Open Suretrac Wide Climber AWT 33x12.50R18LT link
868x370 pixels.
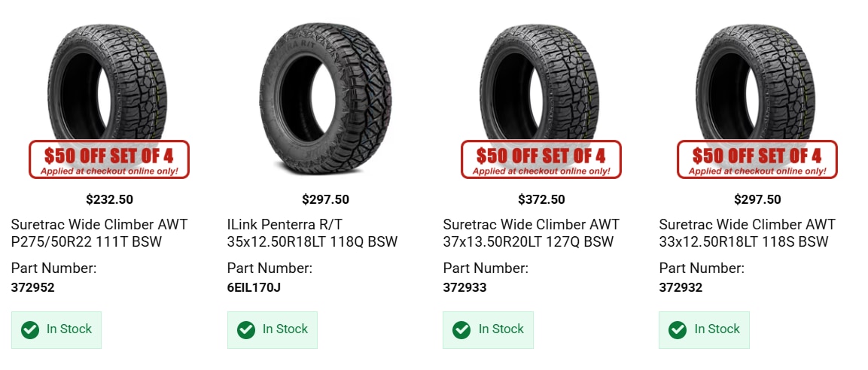point(748,233)
